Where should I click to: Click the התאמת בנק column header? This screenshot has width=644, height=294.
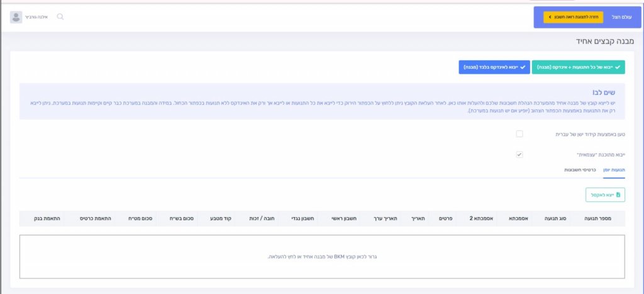[48, 218]
